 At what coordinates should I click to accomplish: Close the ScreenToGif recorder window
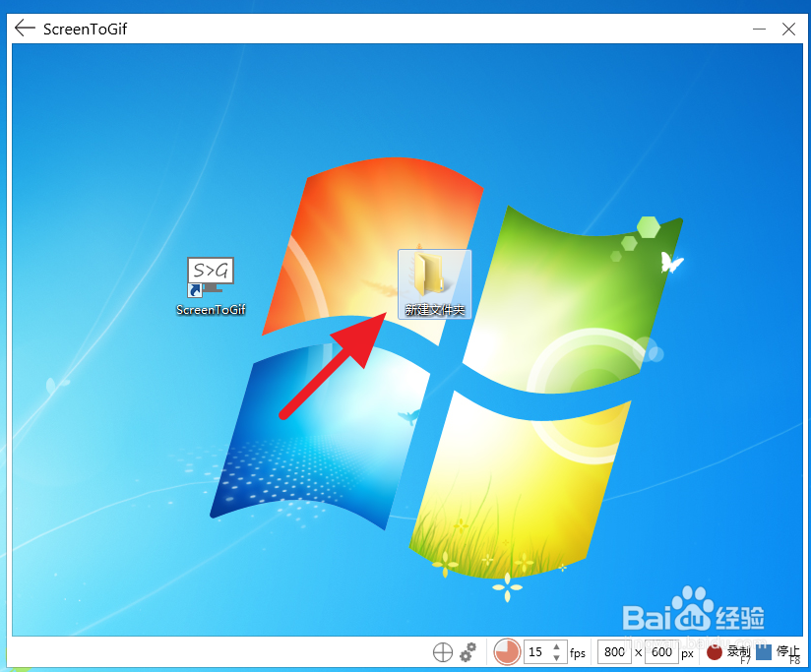[x=788, y=29]
